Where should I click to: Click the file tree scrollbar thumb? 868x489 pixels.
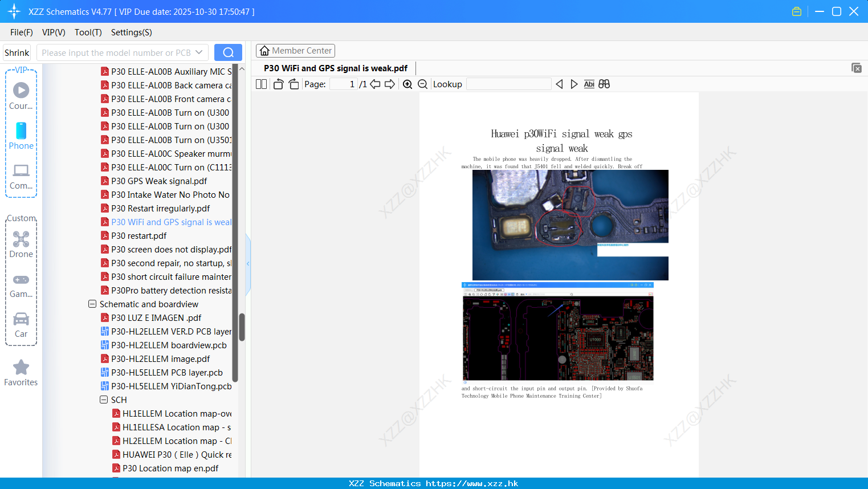coord(242,327)
